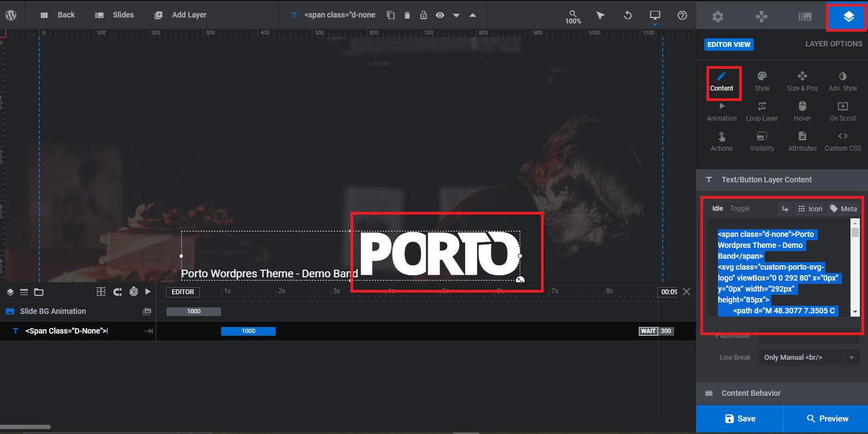Preview the slider
The width and height of the screenshot is (868, 434).
(827, 419)
